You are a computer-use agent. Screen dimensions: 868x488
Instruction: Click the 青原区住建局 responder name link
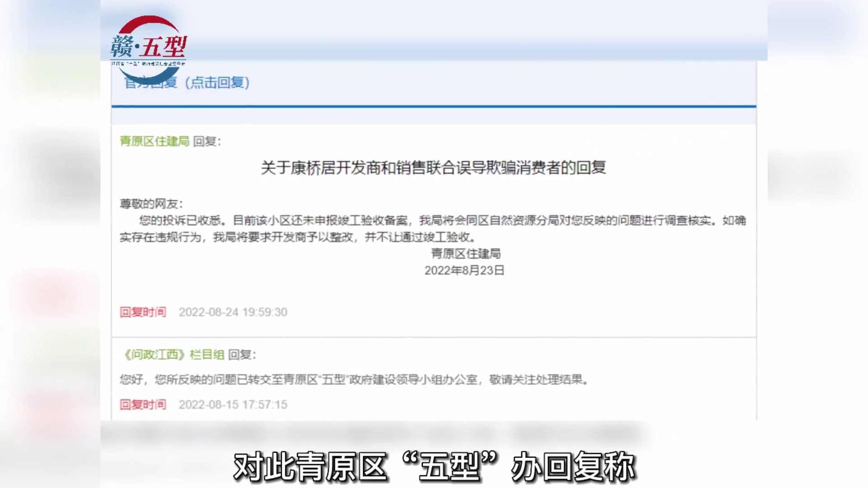click(x=154, y=141)
